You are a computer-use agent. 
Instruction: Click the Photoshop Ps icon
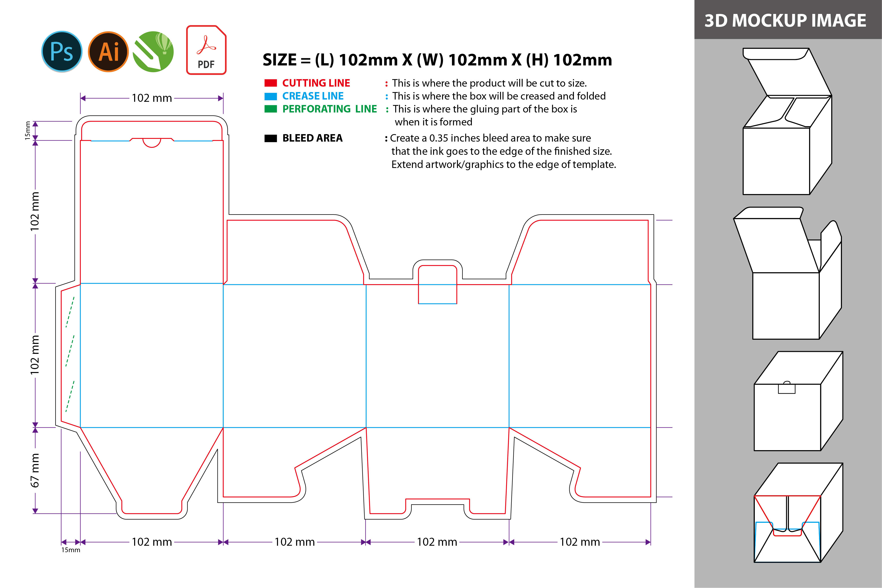click(x=62, y=52)
